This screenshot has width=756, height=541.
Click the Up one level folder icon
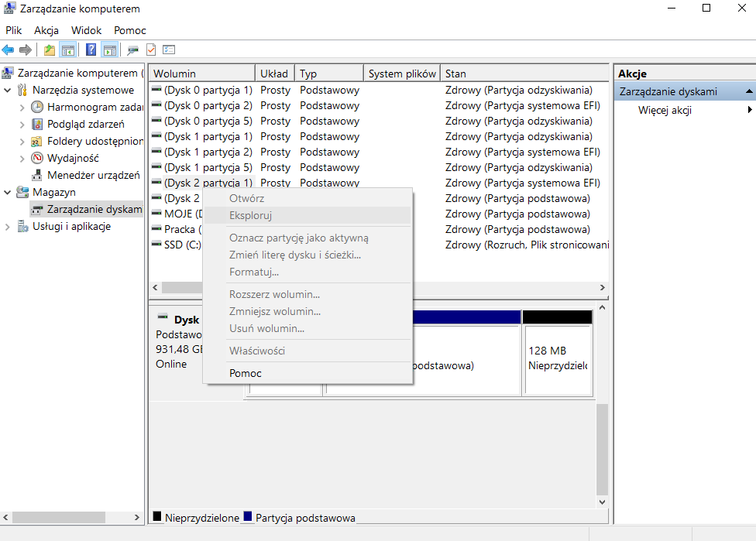coord(49,50)
